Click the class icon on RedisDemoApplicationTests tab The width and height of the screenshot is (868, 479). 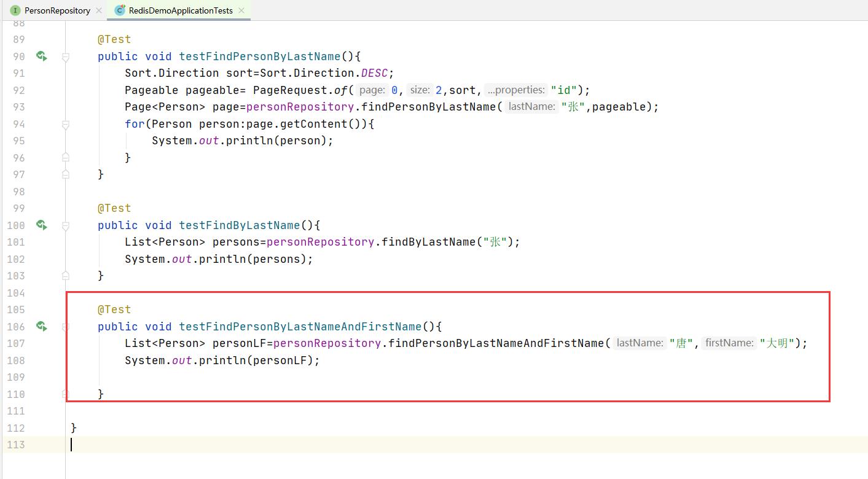point(120,10)
